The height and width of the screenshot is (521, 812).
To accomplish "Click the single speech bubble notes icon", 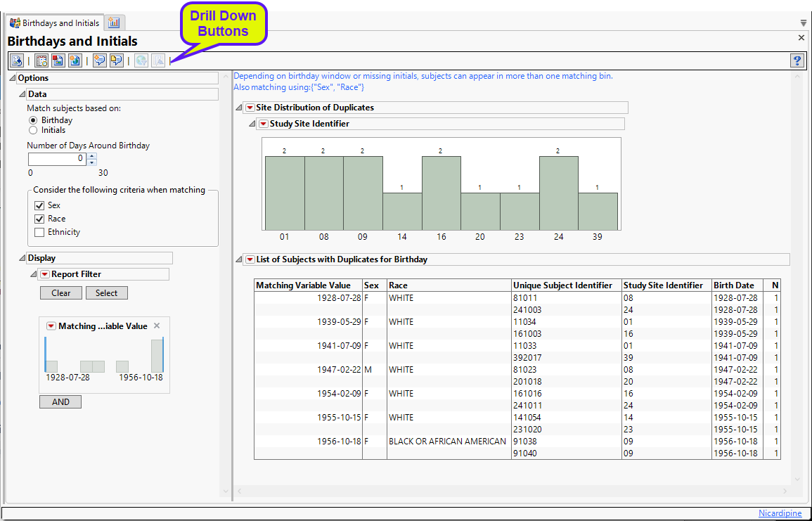I will (x=100, y=60).
